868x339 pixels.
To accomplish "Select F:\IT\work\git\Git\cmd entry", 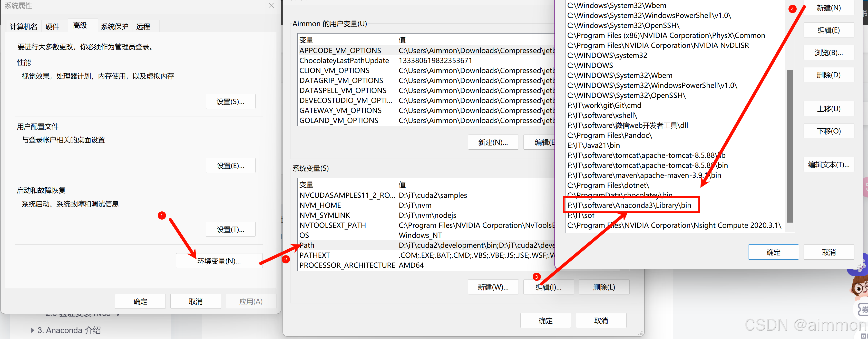I will (x=676, y=105).
